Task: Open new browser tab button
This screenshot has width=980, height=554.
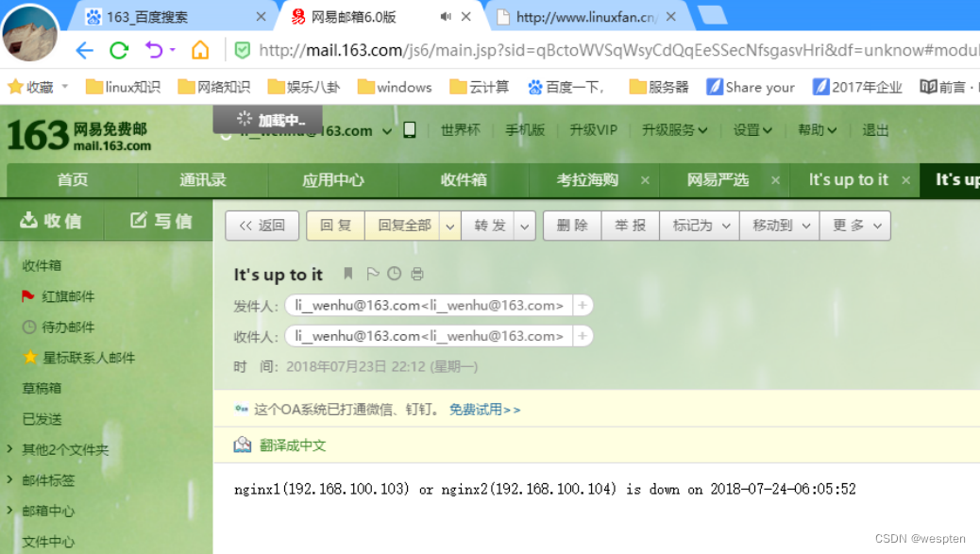Action: pyautogui.click(x=713, y=16)
